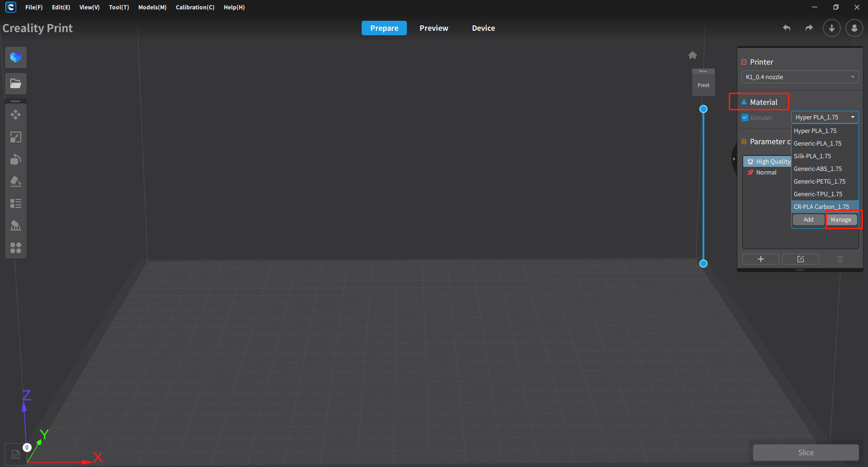The width and height of the screenshot is (868, 467).
Task: Click the toolbar drag grip above Move tool
Action: (16, 101)
